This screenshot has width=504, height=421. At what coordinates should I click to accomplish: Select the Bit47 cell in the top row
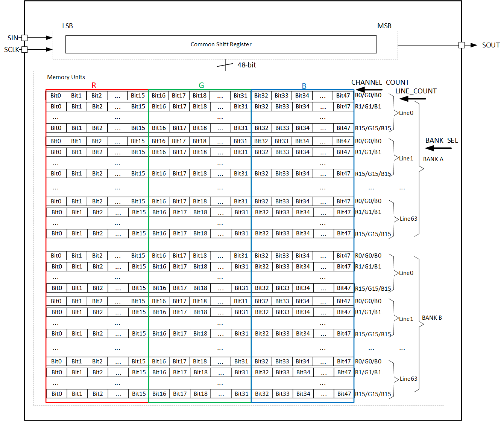pos(343,95)
